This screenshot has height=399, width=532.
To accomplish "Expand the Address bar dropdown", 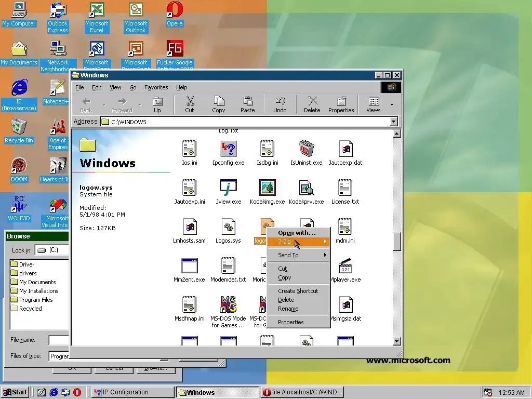I will click(394, 122).
